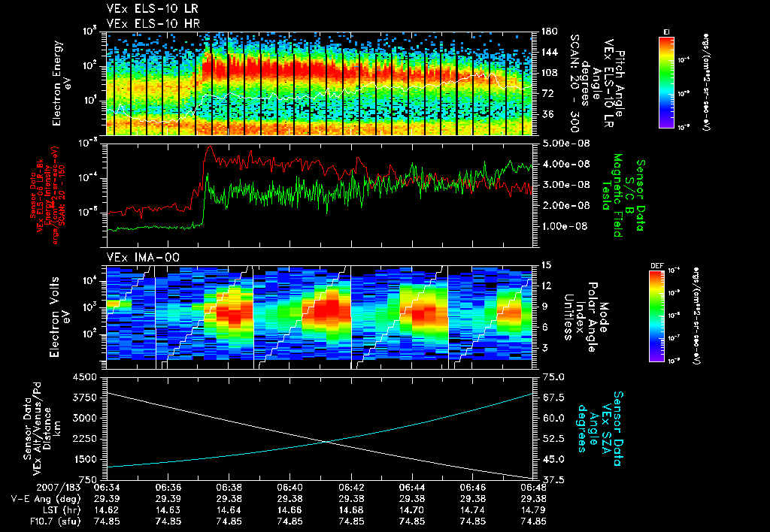
Task: Click the 52.5 SZA degree tick
Action: pos(554,439)
